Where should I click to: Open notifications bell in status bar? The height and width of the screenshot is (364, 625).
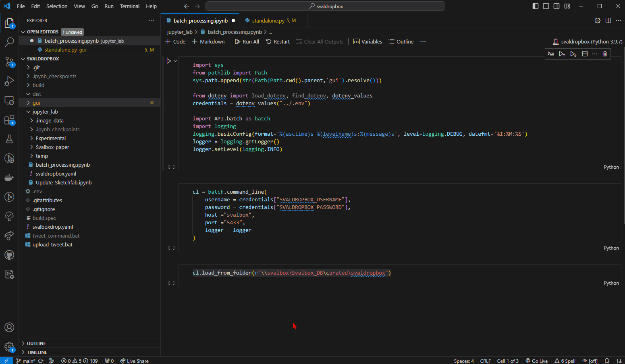(607, 361)
